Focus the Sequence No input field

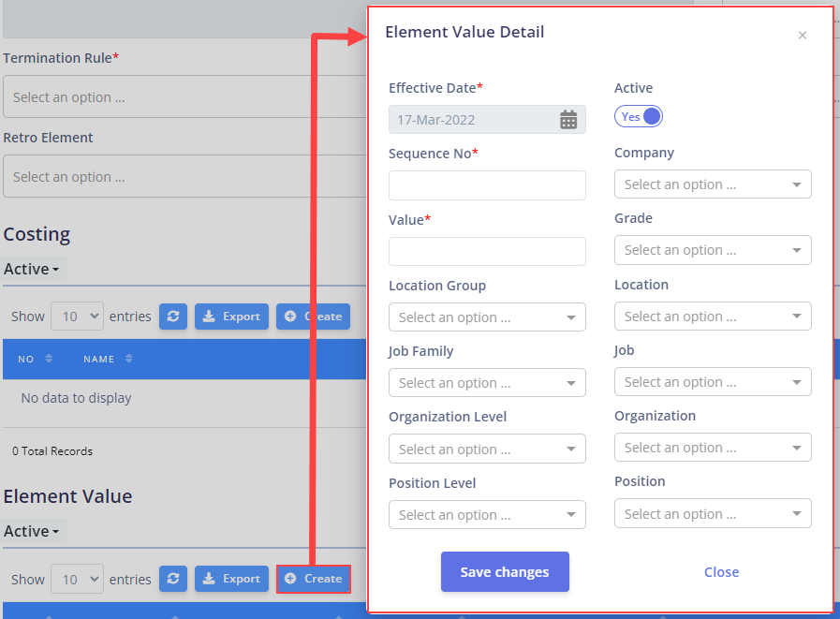click(487, 185)
